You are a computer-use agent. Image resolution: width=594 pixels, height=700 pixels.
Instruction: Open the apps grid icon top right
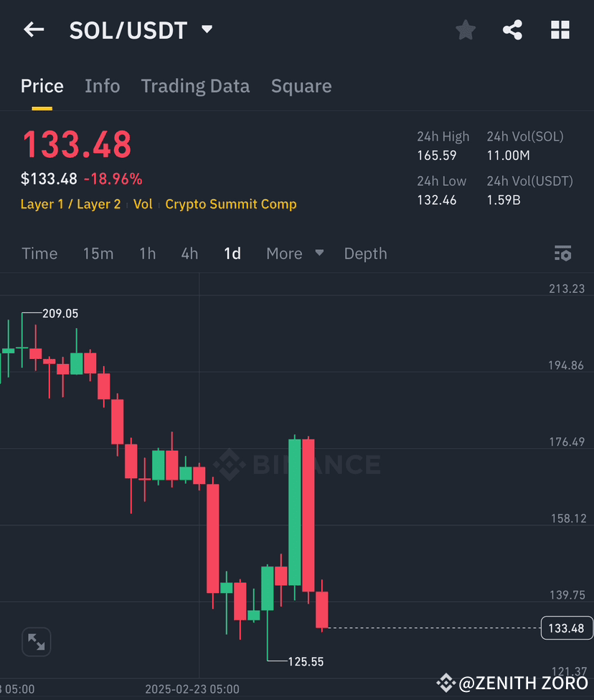[560, 29]
